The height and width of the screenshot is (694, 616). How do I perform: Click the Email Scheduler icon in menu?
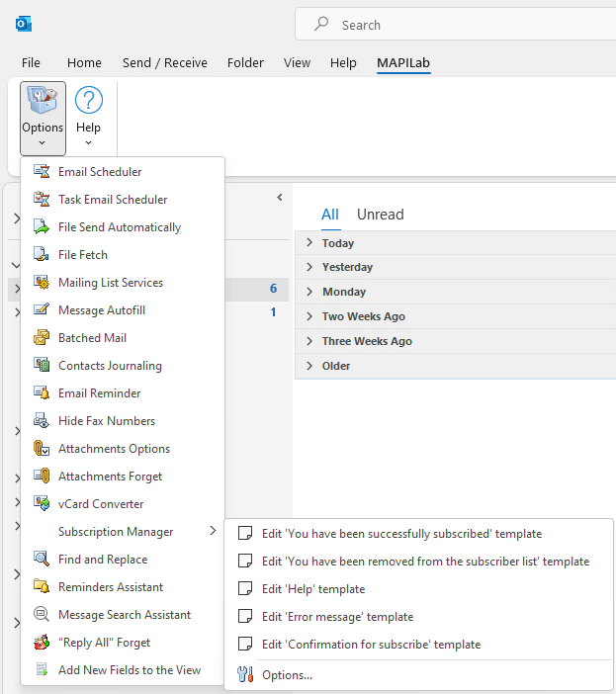point(42,172)
